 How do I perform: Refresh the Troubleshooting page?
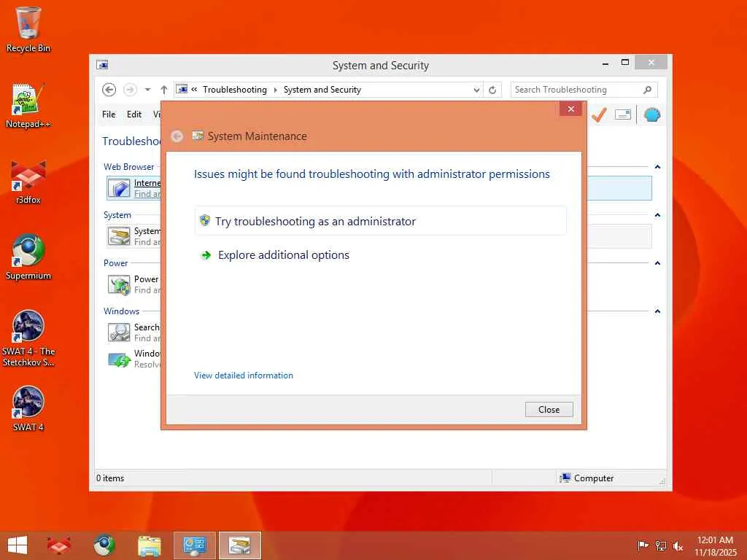(x=492, y=90)
